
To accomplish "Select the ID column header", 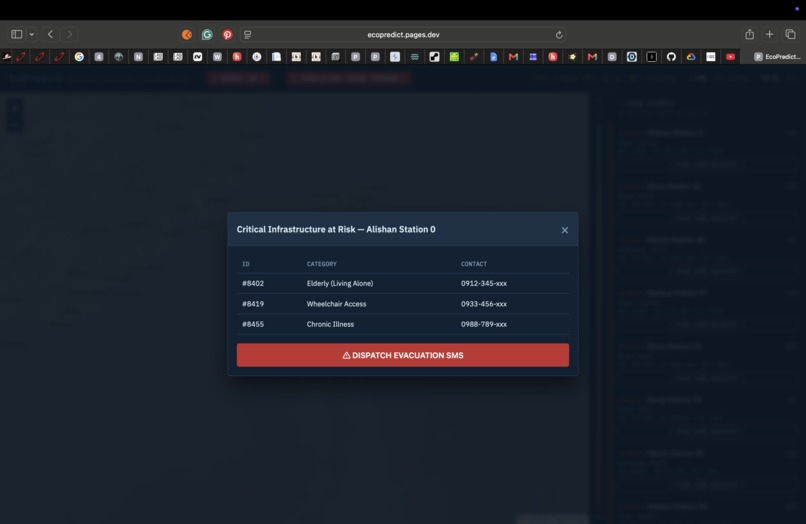I will pos(246,264).
